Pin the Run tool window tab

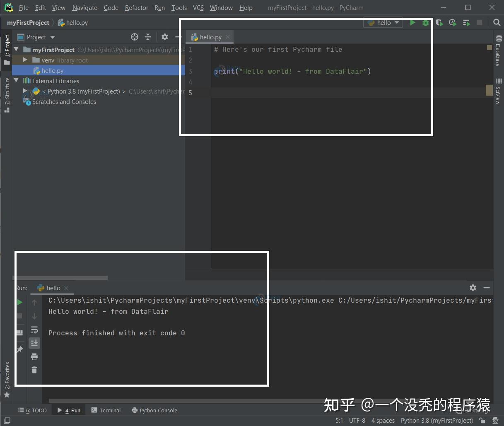pyautogui.click(x=19, y=350)
